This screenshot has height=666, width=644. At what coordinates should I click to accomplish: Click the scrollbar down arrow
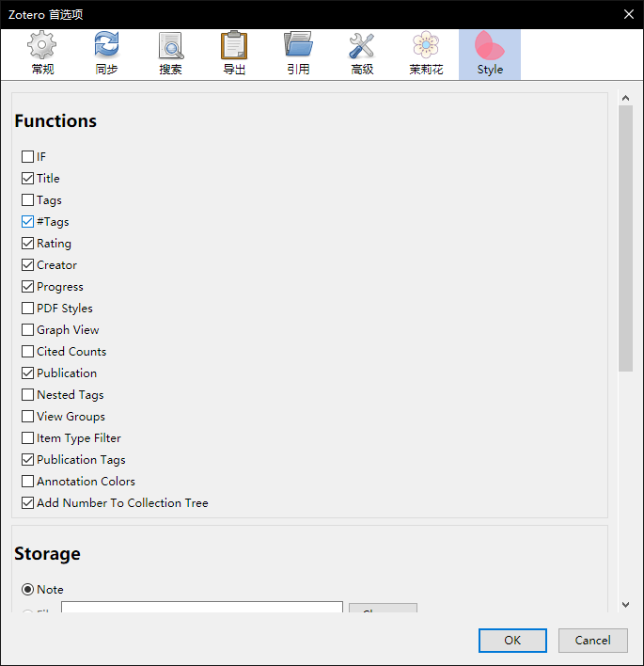coord(625,605)
